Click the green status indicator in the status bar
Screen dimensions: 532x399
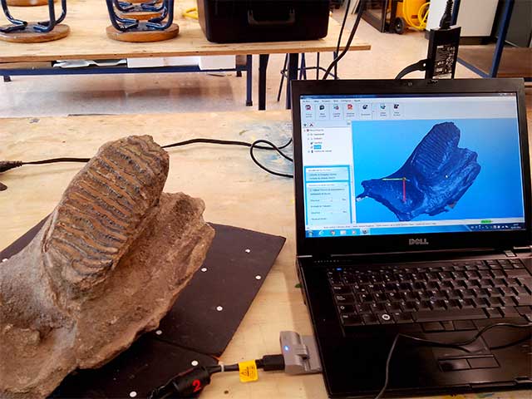click(x=485, y=221)
